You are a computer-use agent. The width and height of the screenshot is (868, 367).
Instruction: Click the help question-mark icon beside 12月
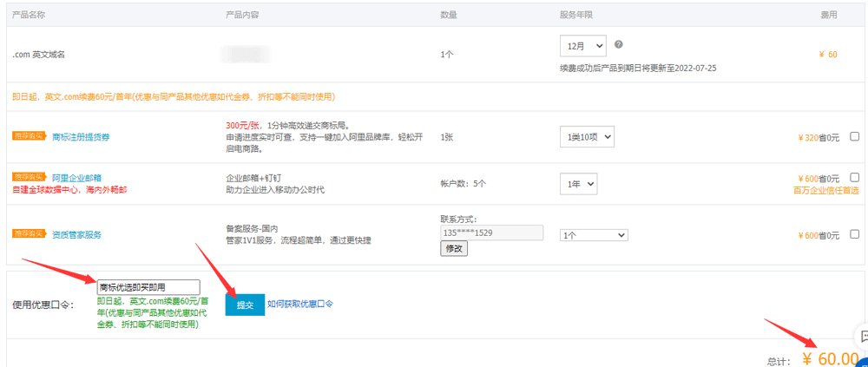click(618, 44)
